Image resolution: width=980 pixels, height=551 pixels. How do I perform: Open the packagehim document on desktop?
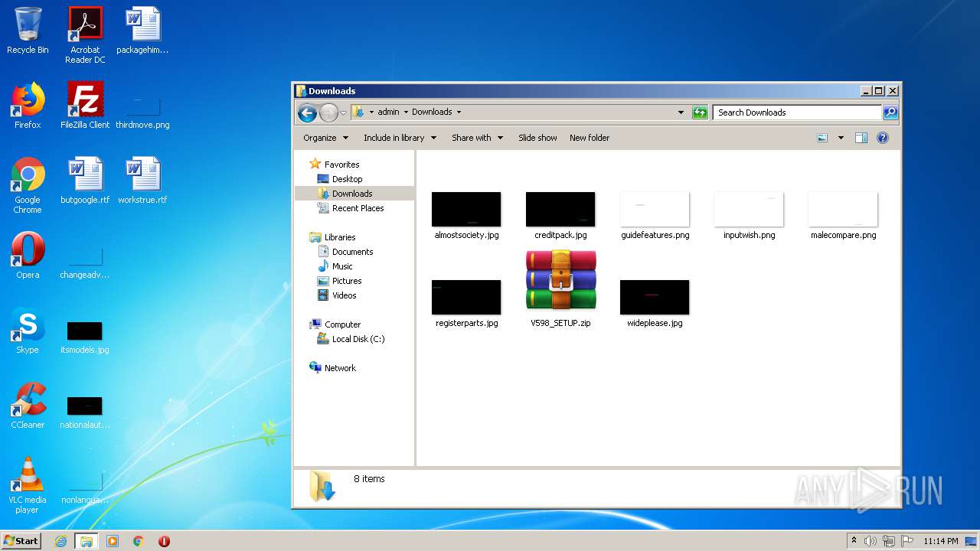pos(142,31)
